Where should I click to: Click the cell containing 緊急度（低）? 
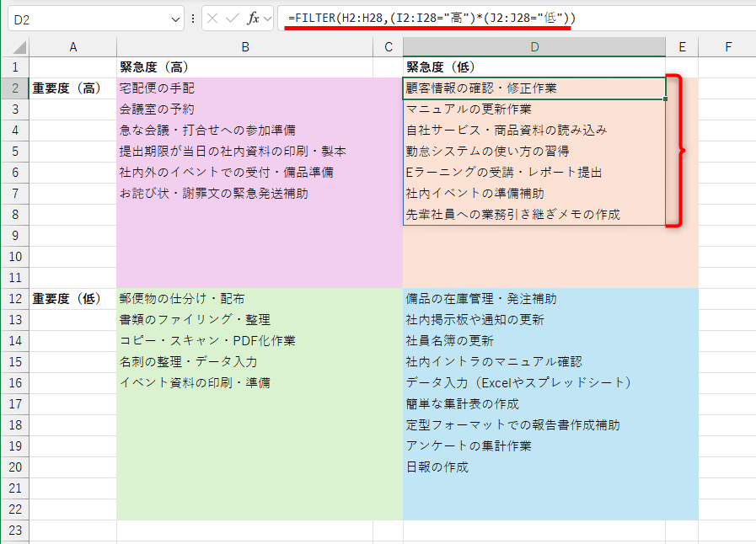533,67
